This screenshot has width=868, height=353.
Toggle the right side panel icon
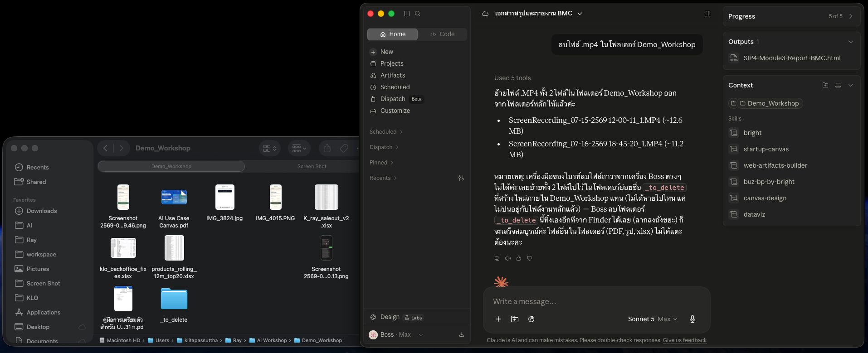707,14
